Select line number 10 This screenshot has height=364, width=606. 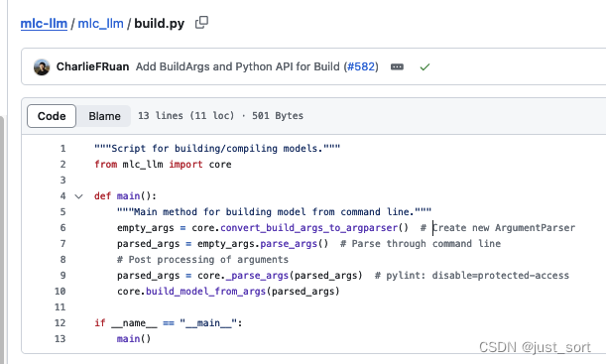coord(60,291)
